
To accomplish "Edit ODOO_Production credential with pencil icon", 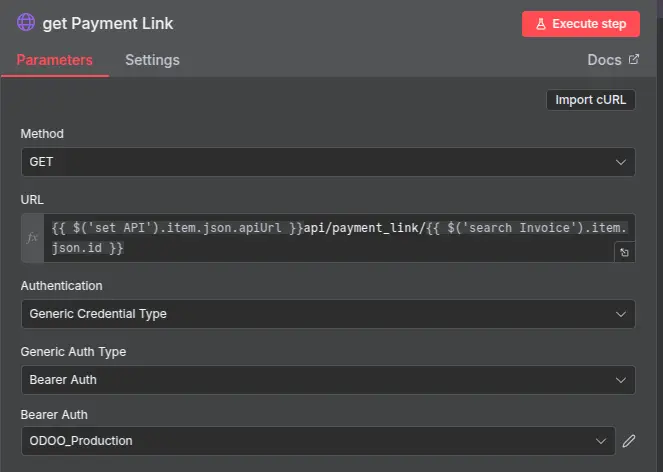I will pyautogui.click(x=629, y=440).
